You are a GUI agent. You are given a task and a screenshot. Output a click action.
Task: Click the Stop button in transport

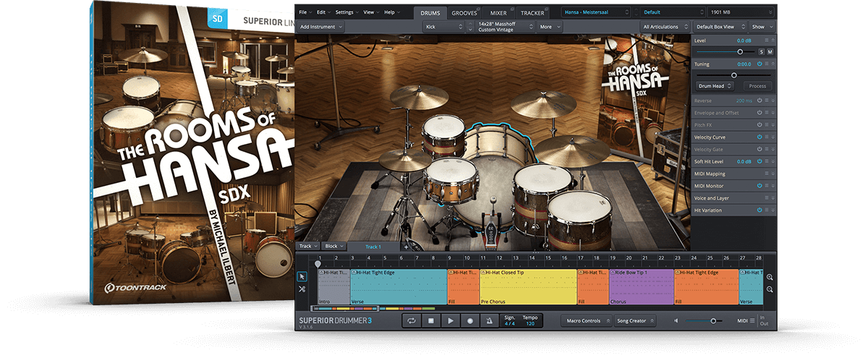tap(430, 320)
